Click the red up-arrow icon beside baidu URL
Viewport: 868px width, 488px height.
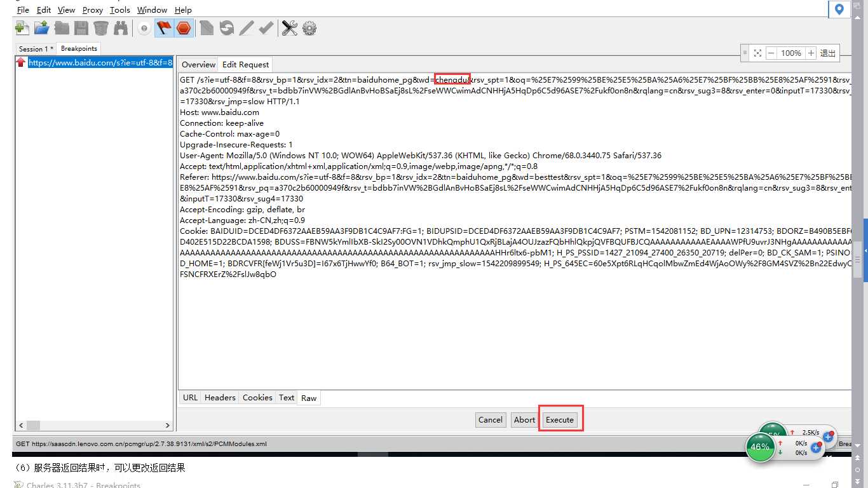pyautogui.click(x=22, y=62)
